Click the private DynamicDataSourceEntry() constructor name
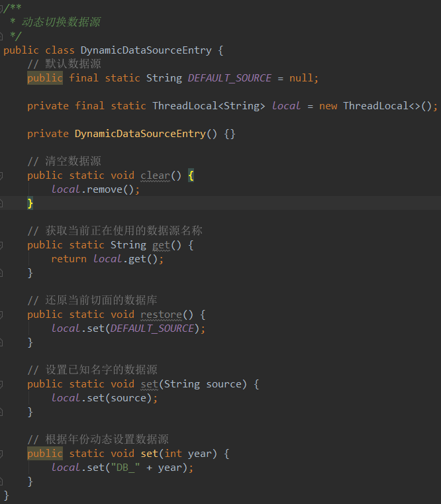Viewport: 441px width, 504px height. (x=140, y=134)
